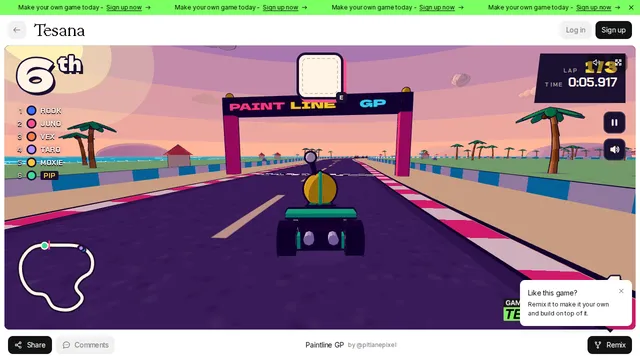
Task: Go back with the arrow beside the Tesana logo
Action: point(17,30)
